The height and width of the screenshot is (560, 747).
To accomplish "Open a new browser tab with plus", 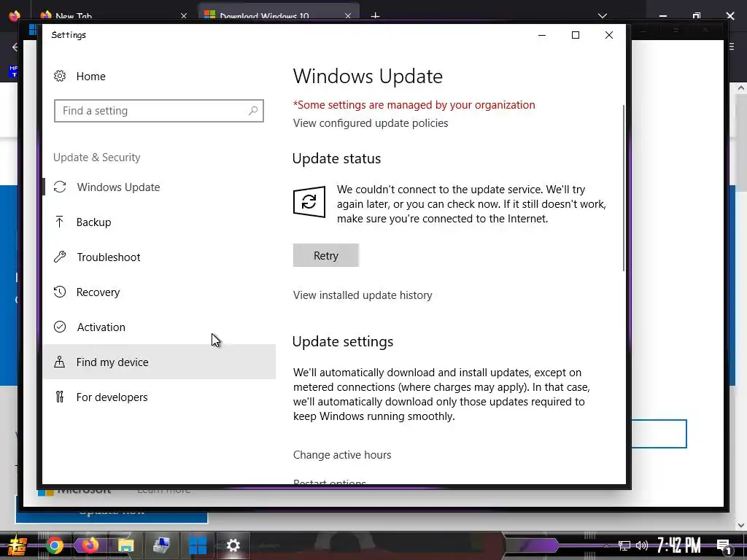I will click(376, 16).
